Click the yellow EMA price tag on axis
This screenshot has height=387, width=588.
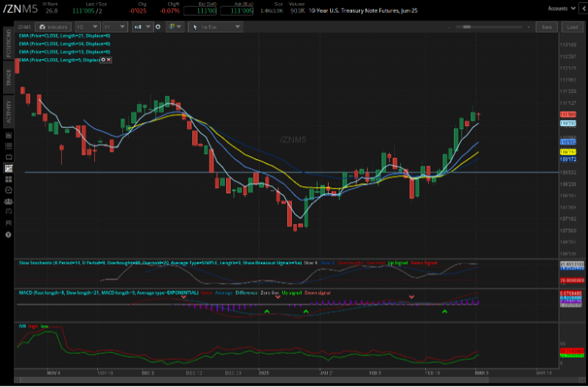click(x=568, y=152)
